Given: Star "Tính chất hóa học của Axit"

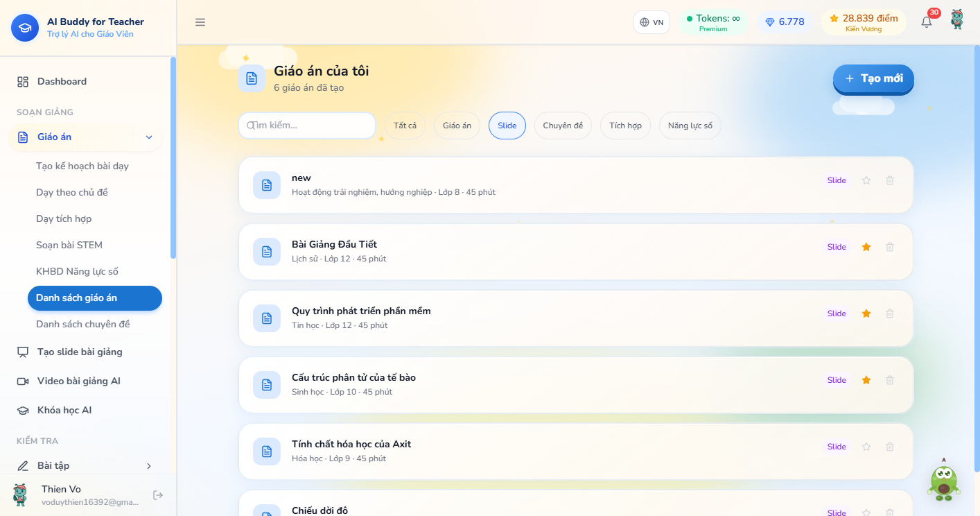Looking at the screenshot, I should click(x=866, y=447).
